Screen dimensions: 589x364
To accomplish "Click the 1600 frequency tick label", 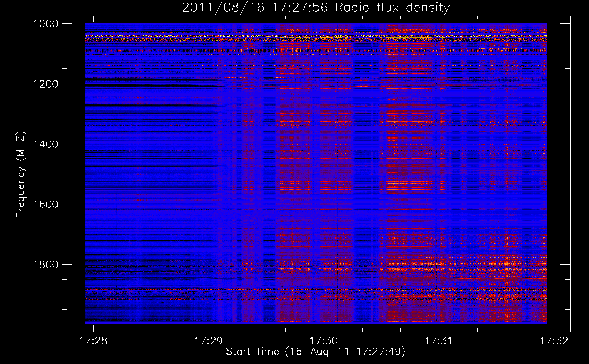I will point(46,204).
